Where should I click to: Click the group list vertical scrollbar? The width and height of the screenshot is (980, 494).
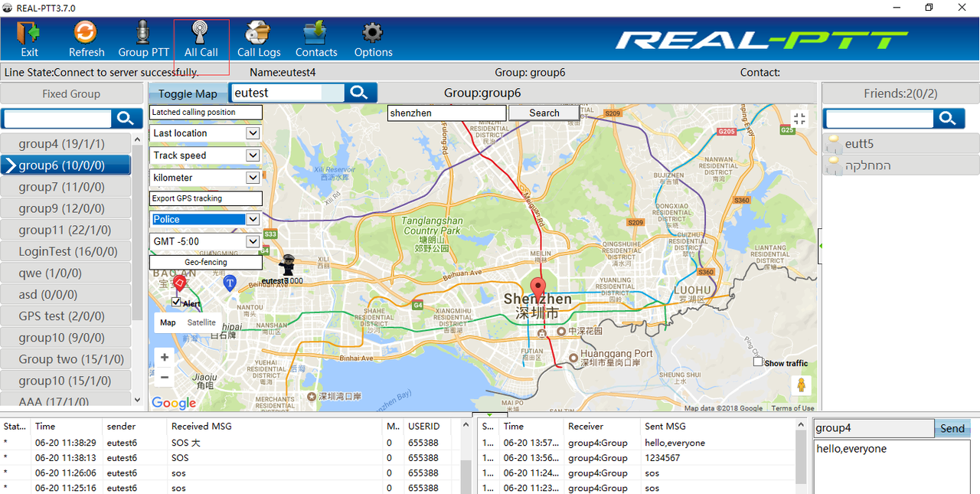[x=138, y=268]
